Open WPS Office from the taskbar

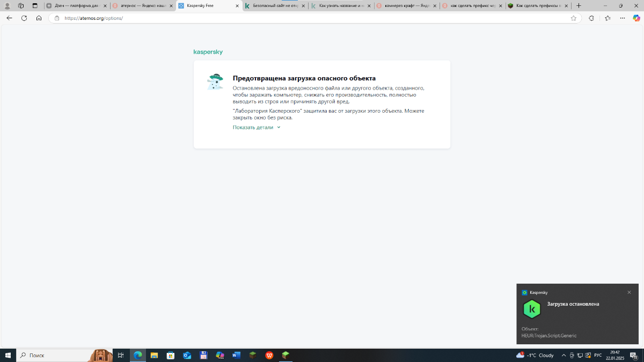(x=269, y=355)
